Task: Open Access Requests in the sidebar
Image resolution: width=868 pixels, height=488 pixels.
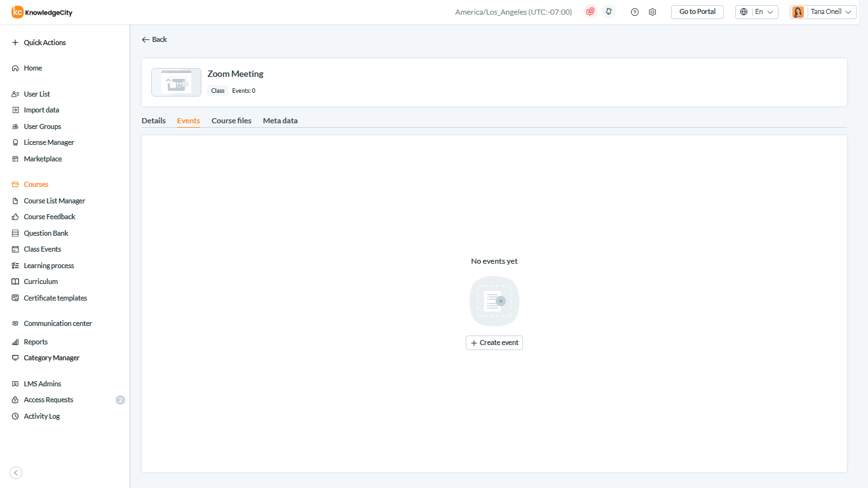Action: [x=48, y=400]
